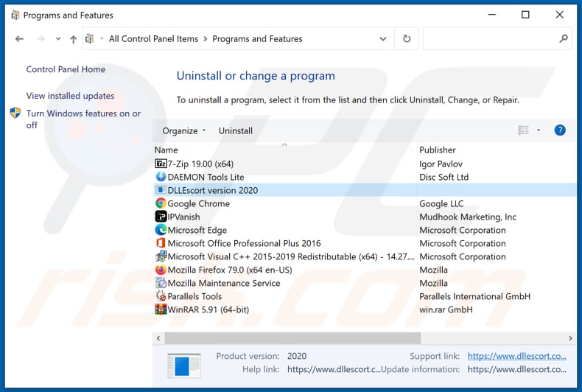Click the DAEMON Tools Lite icon

tap(161, 177)
